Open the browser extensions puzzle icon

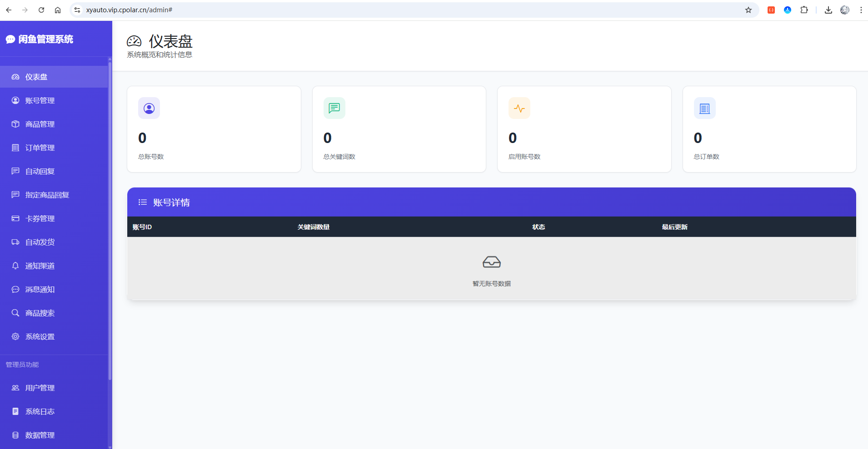point(804,10)
